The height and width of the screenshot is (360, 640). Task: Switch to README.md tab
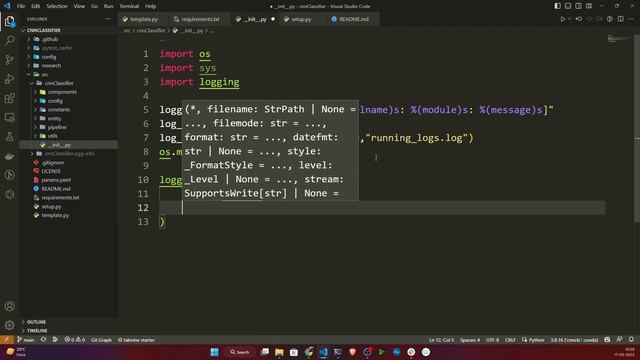(353, 19)
